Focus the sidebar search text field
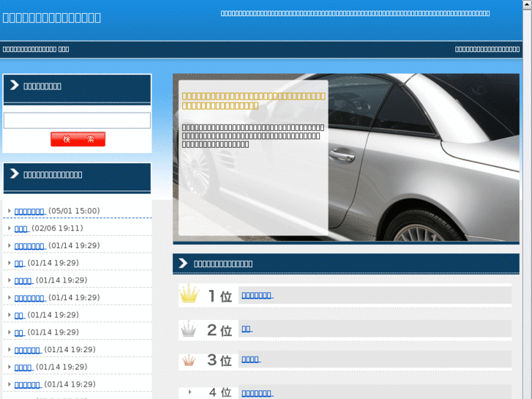This screenshot has width=532, height=399. [77, 121]
